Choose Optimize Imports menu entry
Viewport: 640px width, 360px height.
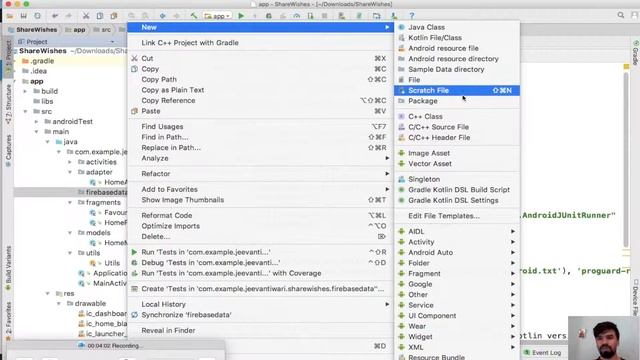(260, 226)
